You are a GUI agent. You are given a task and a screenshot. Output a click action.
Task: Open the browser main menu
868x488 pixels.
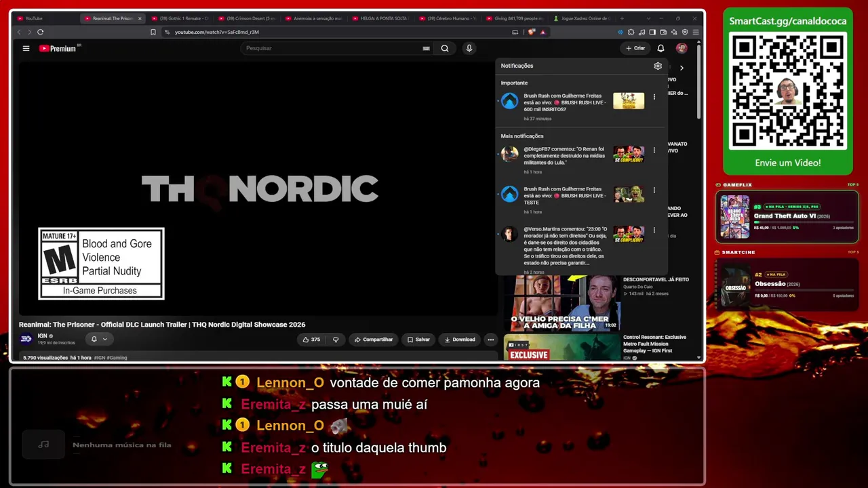pos(696,32)
